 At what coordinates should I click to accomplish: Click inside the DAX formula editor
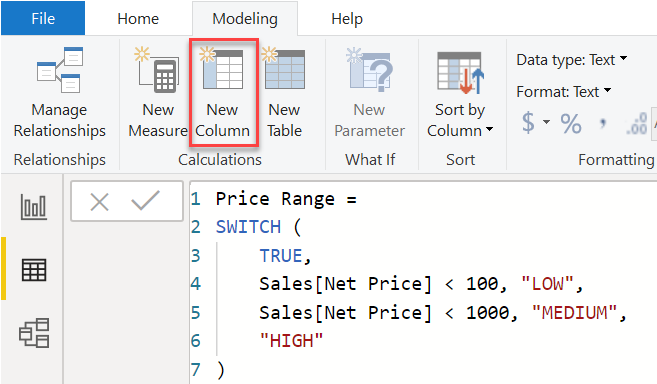click(x=423, y=283)
